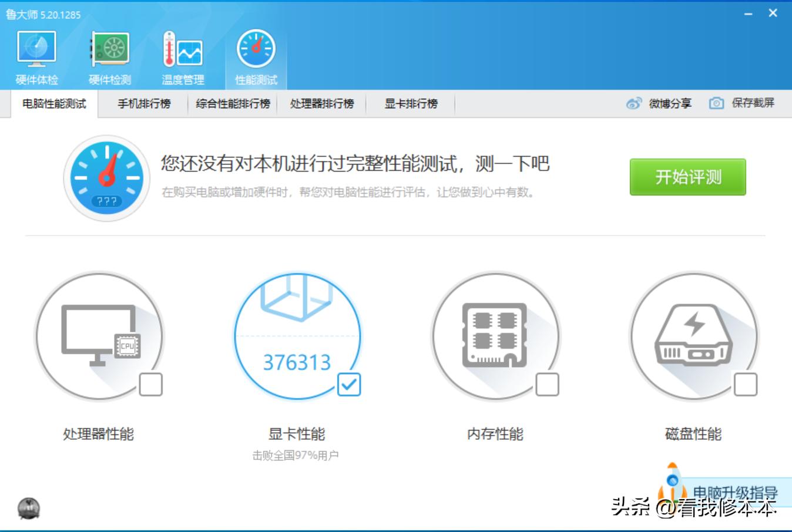Uncheck the 显卡性能 test checkbox

[349, 385]
